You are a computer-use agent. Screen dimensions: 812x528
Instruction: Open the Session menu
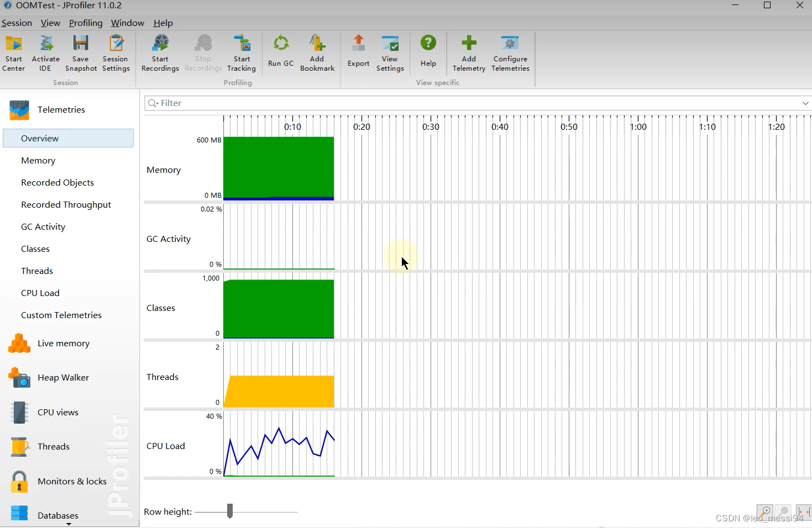[17, 23]
